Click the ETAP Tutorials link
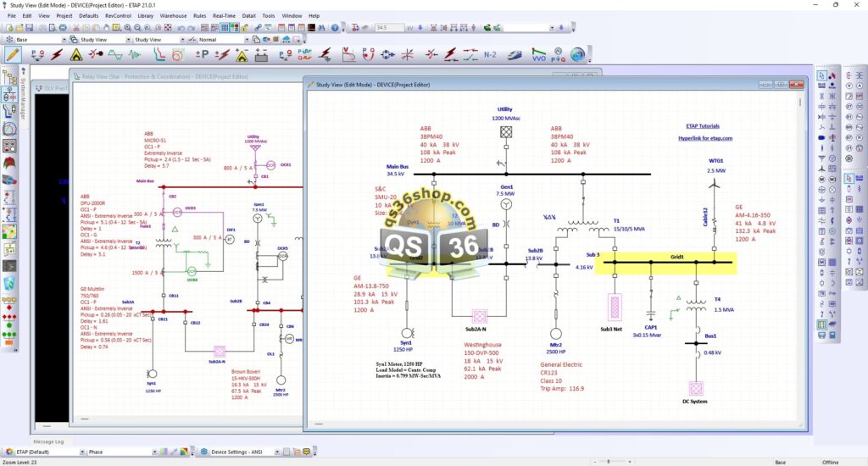Viewport: 868px width, 466px height. [703, 125]
